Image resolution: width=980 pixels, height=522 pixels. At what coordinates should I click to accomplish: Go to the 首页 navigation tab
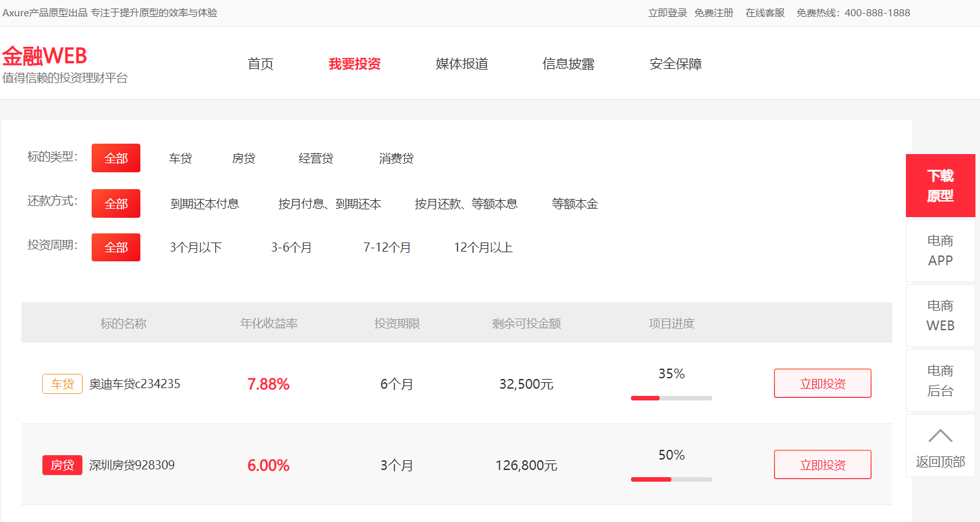point(261,64)
